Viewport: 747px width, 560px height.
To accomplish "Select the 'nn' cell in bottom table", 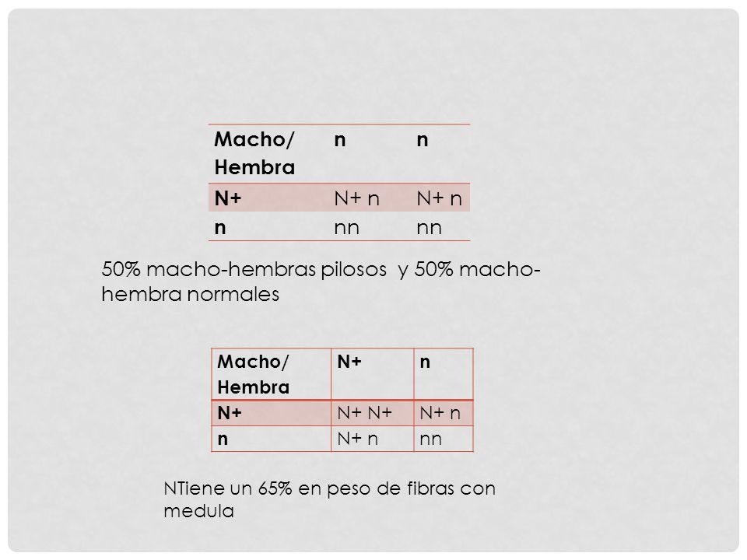I will (444, 439).
